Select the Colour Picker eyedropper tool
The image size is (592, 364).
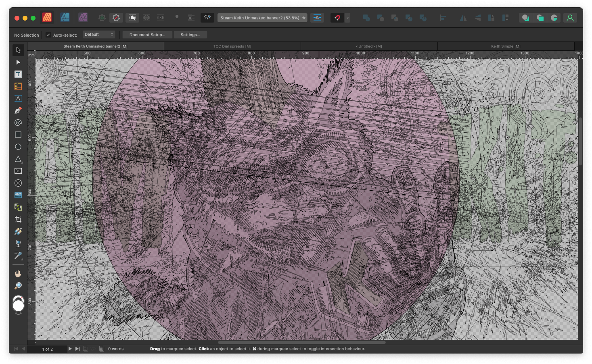(x=18, y=256)
